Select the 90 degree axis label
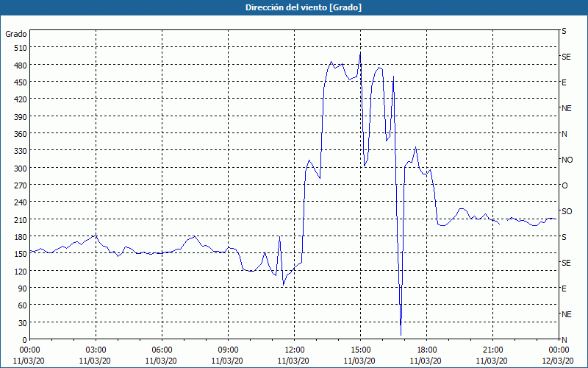 point(23,288)
